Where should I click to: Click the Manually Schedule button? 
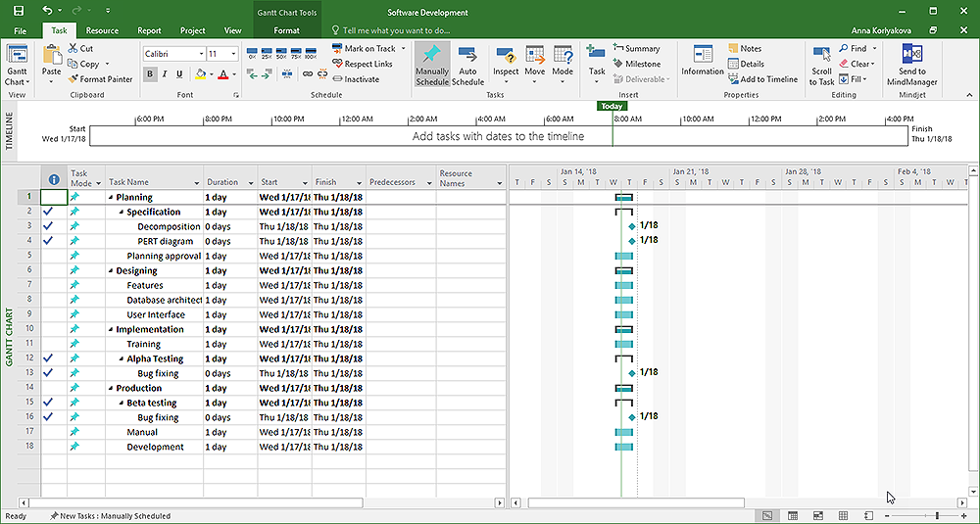[x=432, y=65]
